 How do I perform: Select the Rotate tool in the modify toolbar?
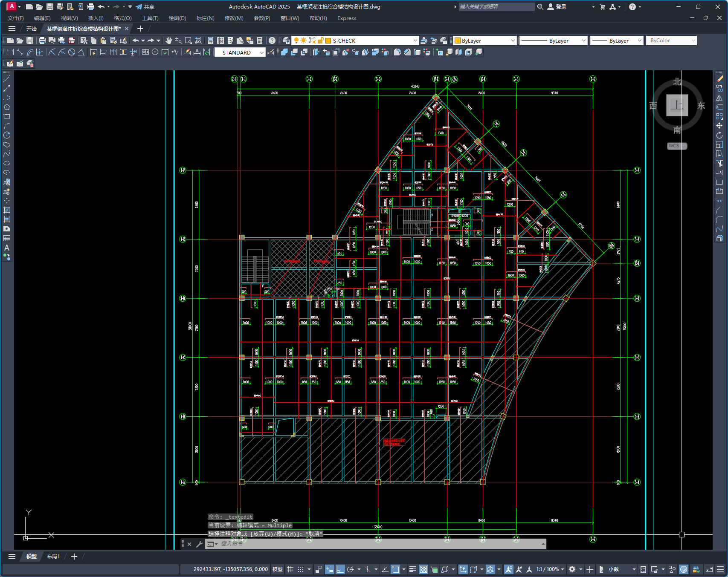click(719, 135)
